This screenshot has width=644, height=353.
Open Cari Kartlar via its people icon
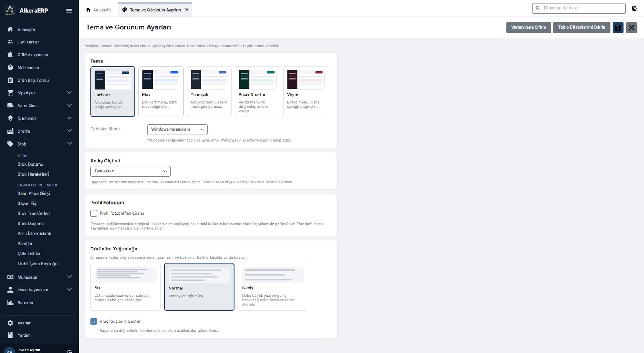(10, 42)
